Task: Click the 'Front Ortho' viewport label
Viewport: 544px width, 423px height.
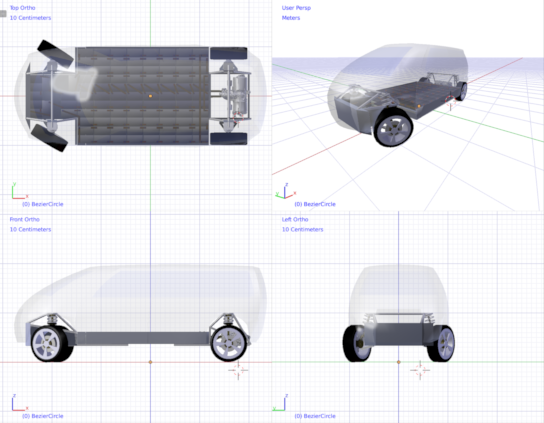Action: pyautogui.click(x=25, y=219)
